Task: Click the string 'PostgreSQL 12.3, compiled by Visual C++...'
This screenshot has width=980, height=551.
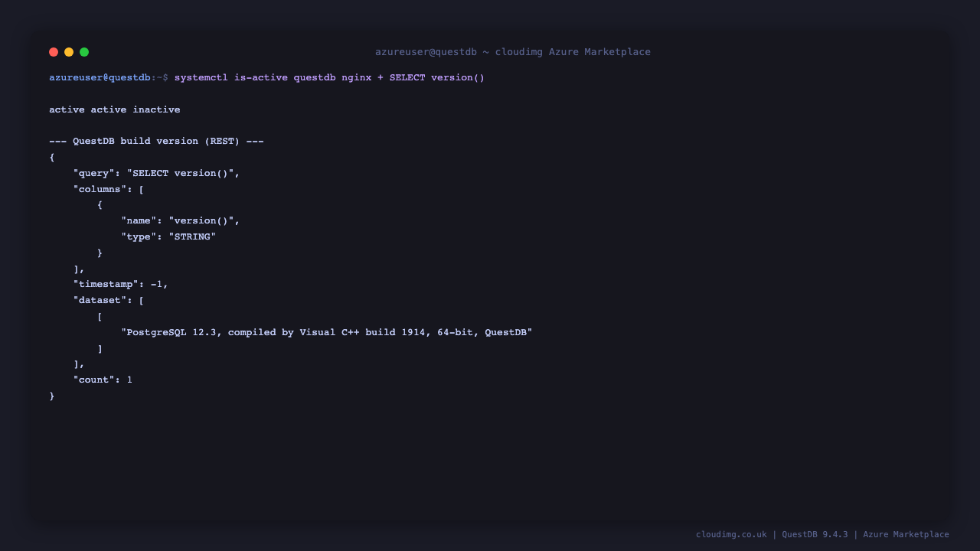Action: point(326,332)
